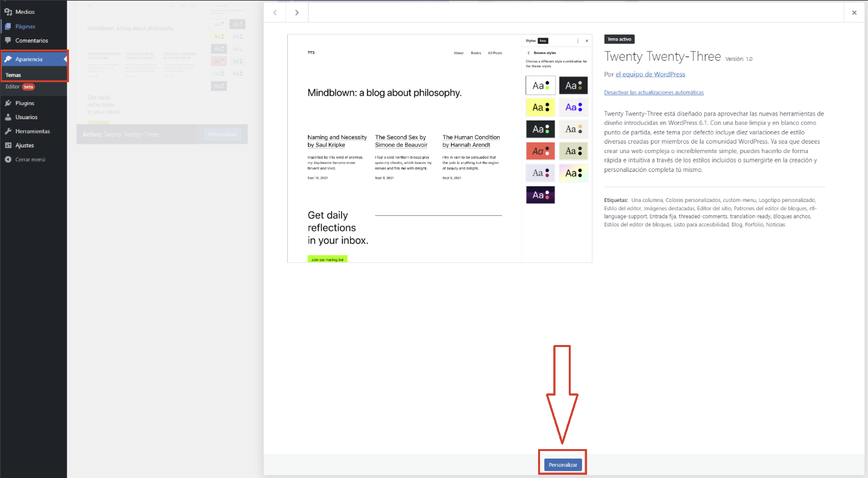The height and width of the screenshot is (478, 868).
Task: Click the 'Tema activo' badge
Action: [x=620, y=39]
